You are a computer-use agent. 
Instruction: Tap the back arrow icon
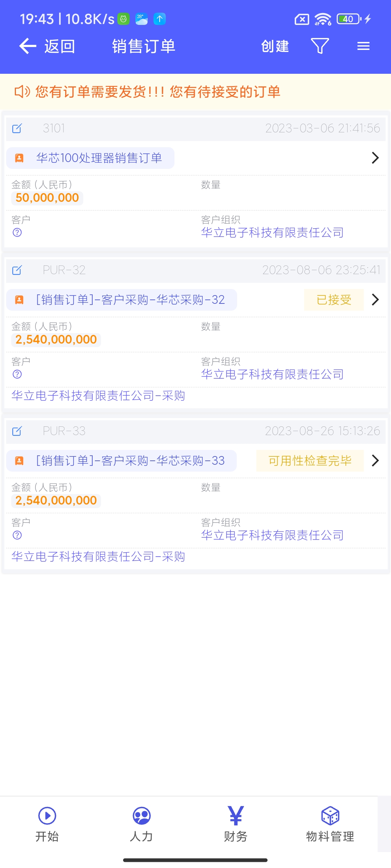click(x=28, y=46)
